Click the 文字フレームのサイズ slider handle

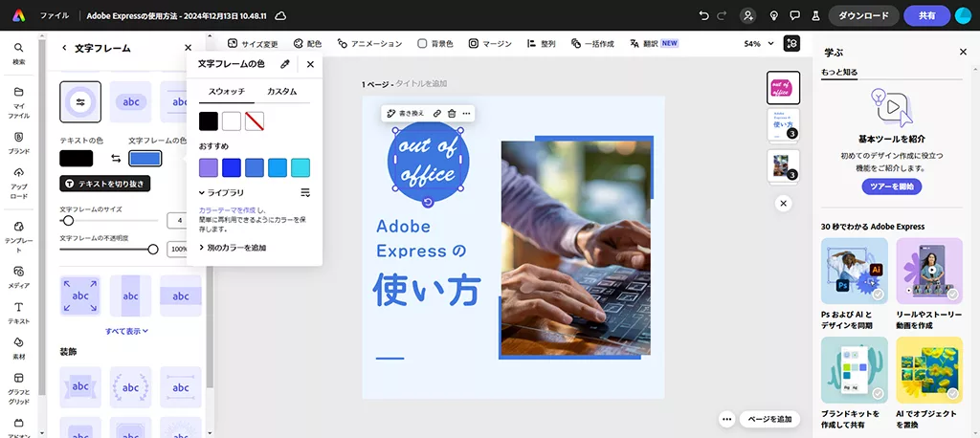point(68,221)
